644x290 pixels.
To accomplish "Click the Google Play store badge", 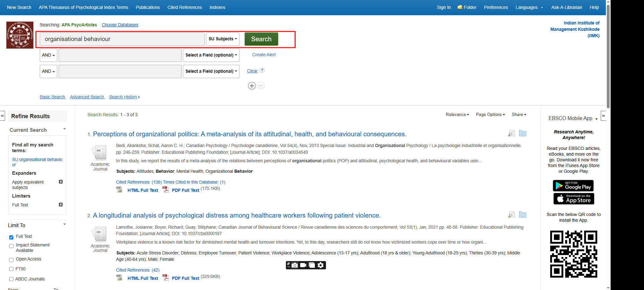I will pos(573,186).
